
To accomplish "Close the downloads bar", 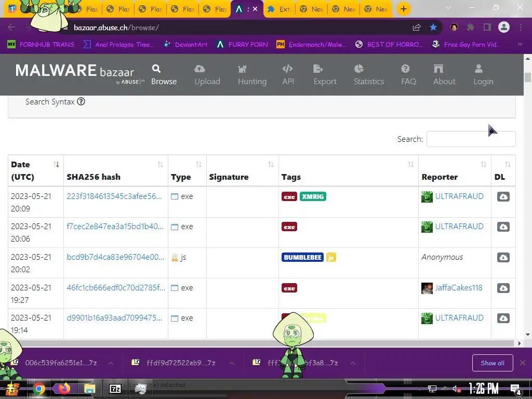I will click(x=523, y=363).
